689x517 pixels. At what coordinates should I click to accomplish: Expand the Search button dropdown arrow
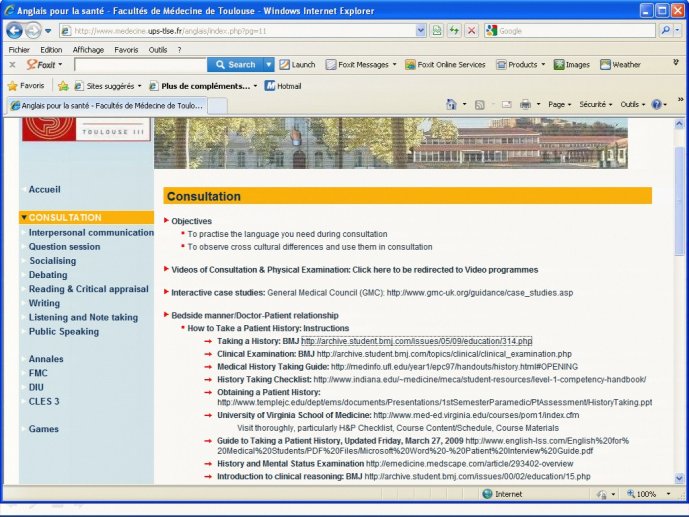tap(269, 65)
